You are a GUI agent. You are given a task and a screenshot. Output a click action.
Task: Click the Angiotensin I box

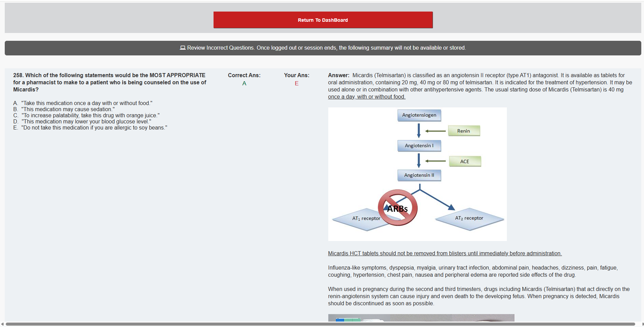tap(419, 146)
